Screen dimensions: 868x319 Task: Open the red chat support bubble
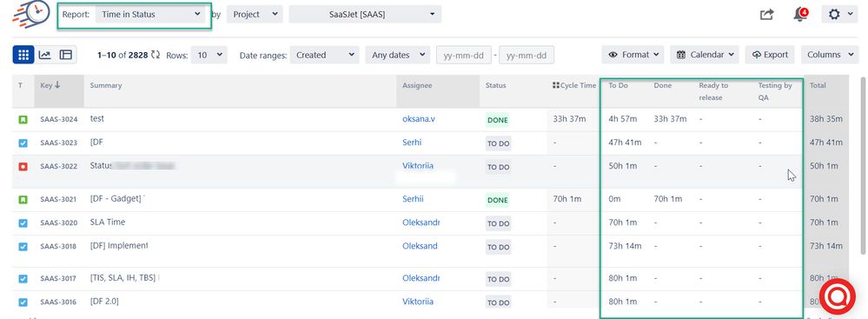coord(837,297)
